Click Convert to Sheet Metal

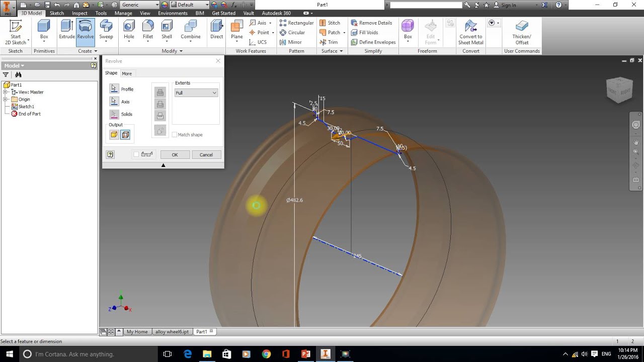471,32
